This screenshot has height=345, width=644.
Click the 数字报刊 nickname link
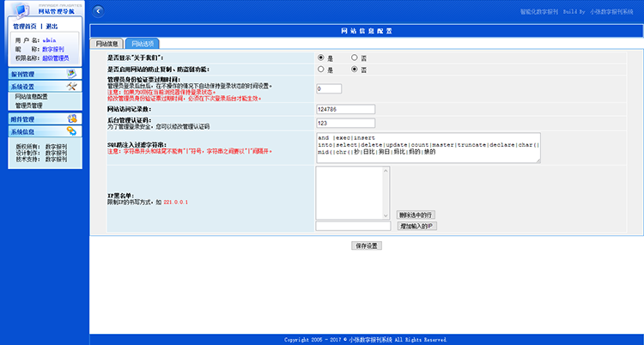click(x=53, y=49)
